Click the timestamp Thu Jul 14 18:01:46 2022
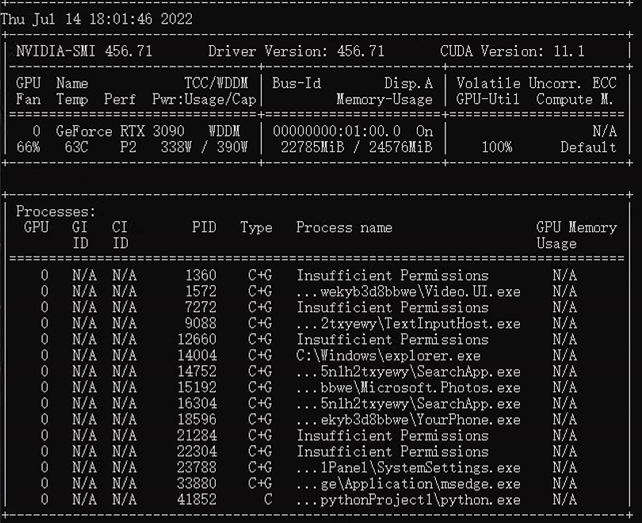 (x=97, y=19)
